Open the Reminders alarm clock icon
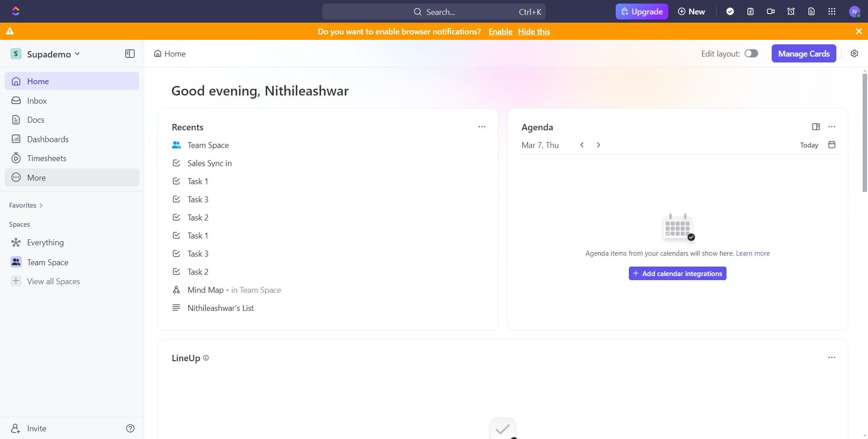This screenshot has width=868, height=439. 791,11
